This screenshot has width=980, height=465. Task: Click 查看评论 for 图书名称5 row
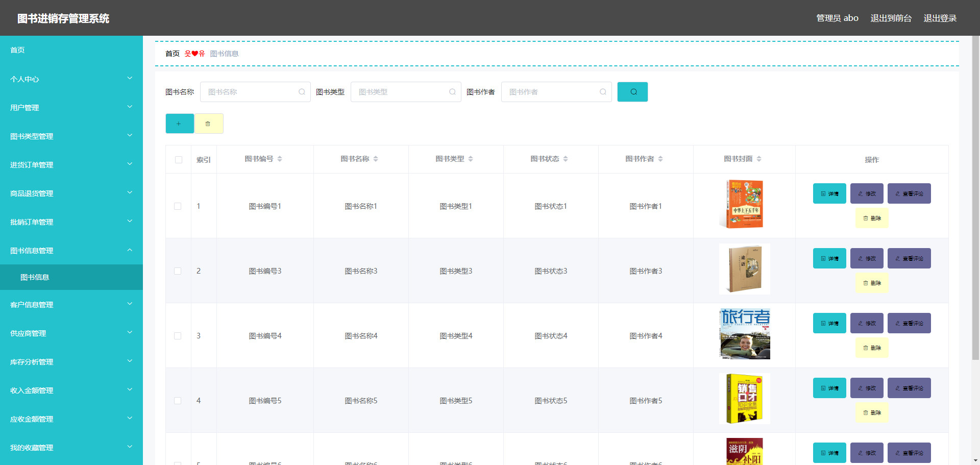click(909, 388)
